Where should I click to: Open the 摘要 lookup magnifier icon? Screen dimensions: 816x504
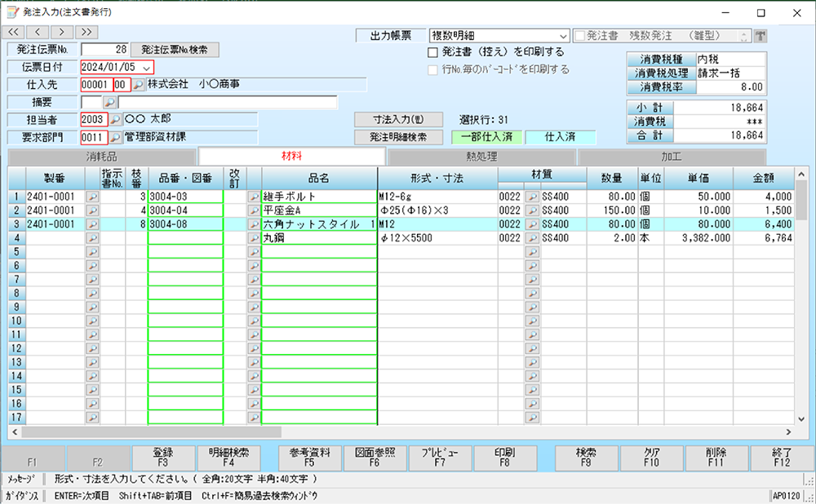110,103
